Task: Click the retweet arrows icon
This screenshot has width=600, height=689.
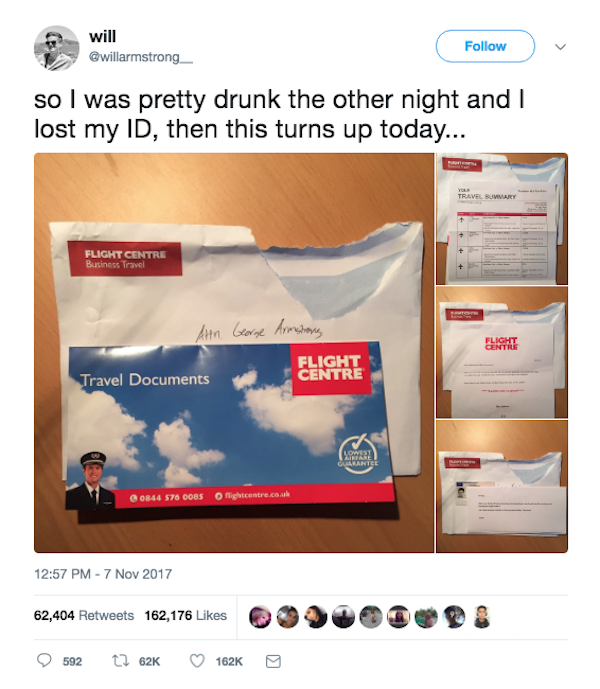Action: 118,661
